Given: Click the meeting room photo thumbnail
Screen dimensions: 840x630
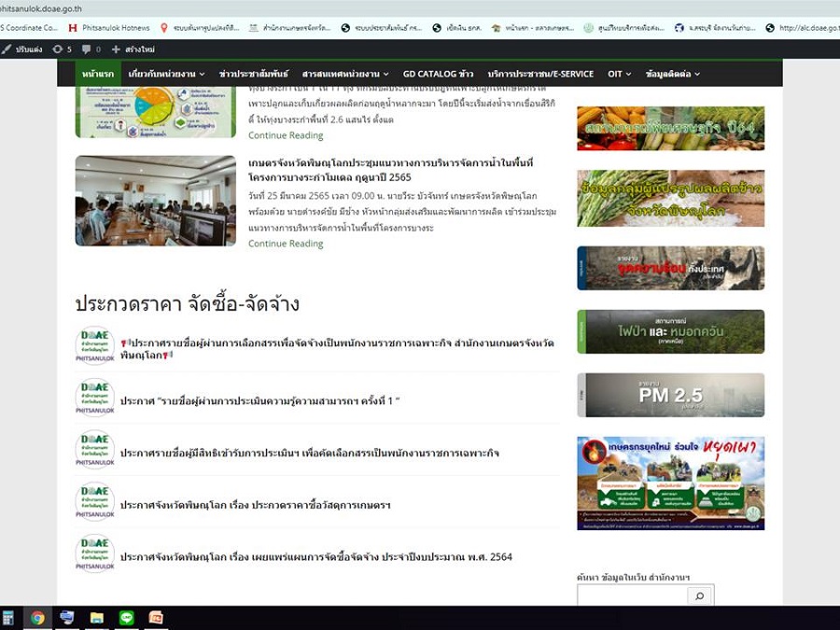Looking at the screenshot, I should [155, 201].
